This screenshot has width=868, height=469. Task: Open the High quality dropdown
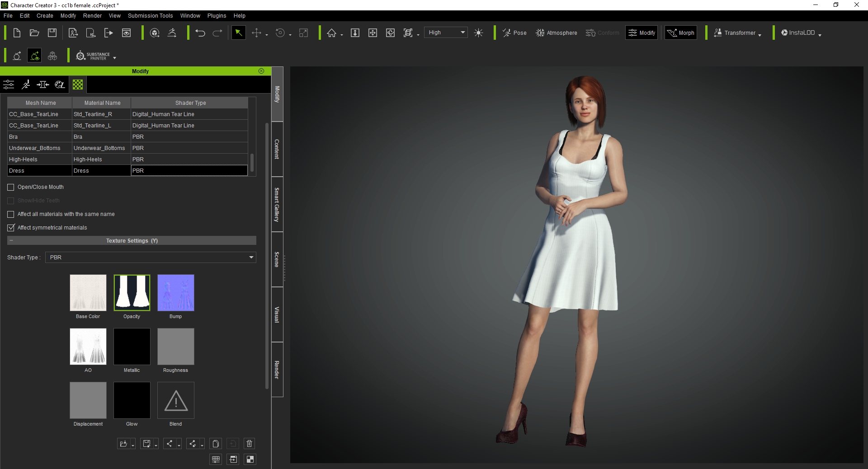pos(446,33)
